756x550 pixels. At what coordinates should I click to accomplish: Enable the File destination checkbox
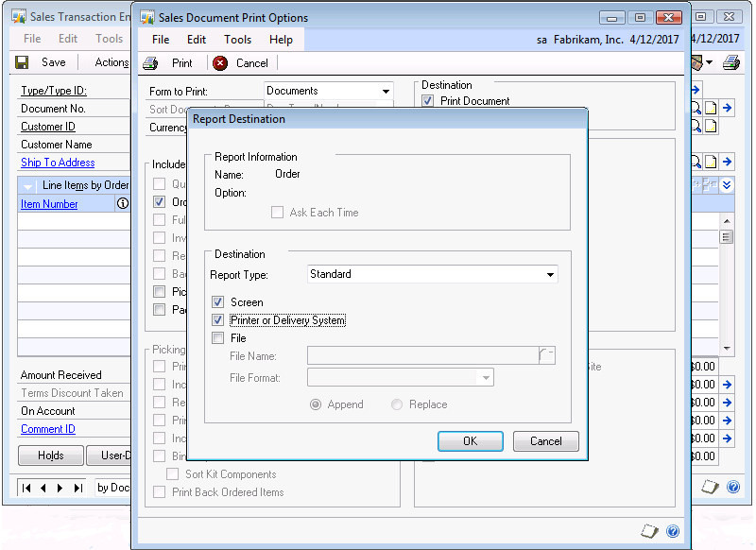[x=218, y=338]
